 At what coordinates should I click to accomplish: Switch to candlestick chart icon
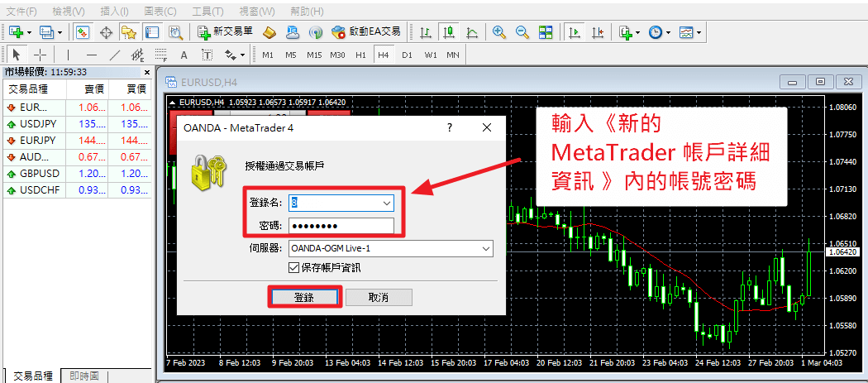(448, 32)
